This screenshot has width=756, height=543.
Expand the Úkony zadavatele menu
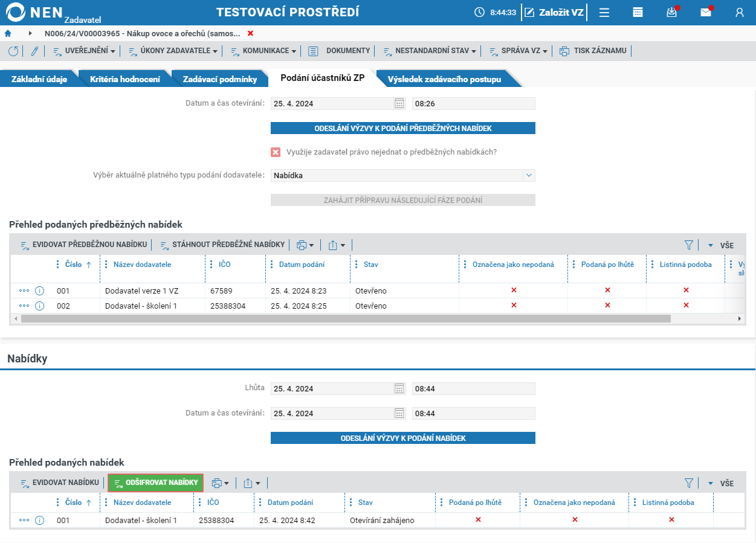point(173,51)
